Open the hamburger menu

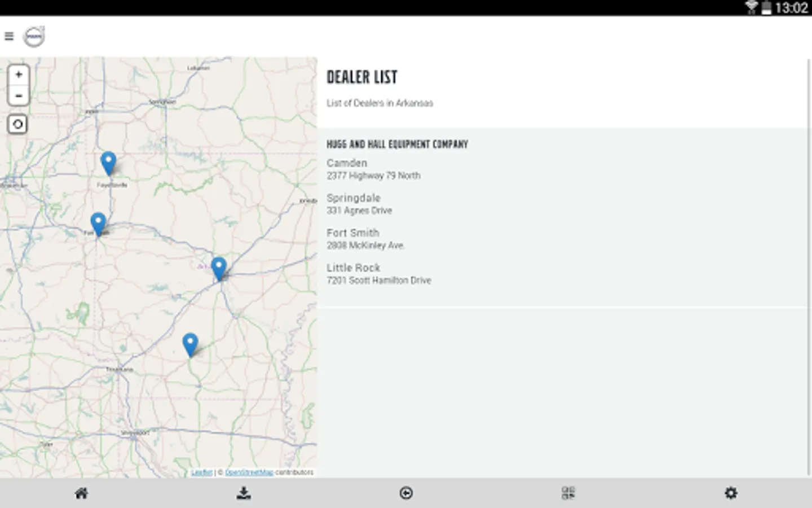[8, 36]
